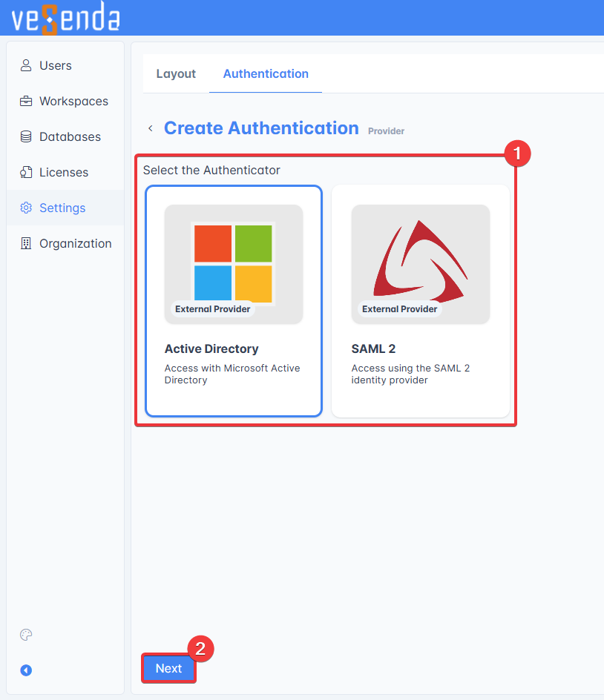Choose the SAML 2 title
Image resolution: width=604 pixels, height=700 pixels.
click(373, 349)
